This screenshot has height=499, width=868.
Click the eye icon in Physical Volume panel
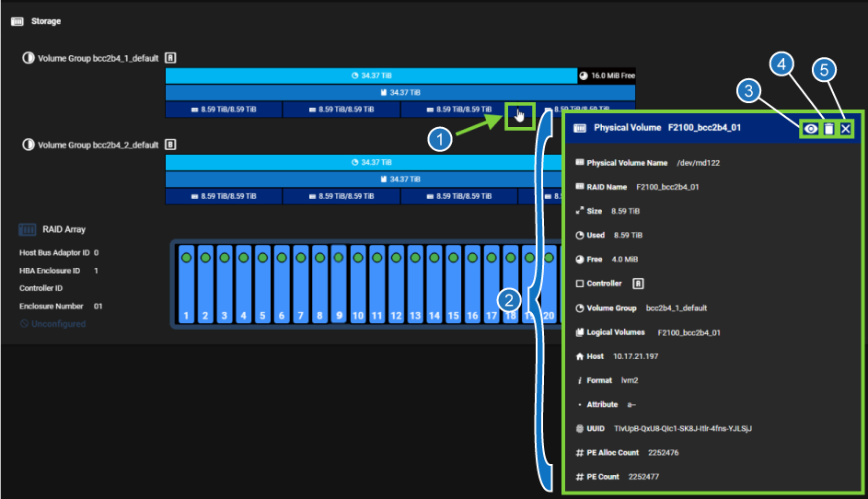point(810,129)
